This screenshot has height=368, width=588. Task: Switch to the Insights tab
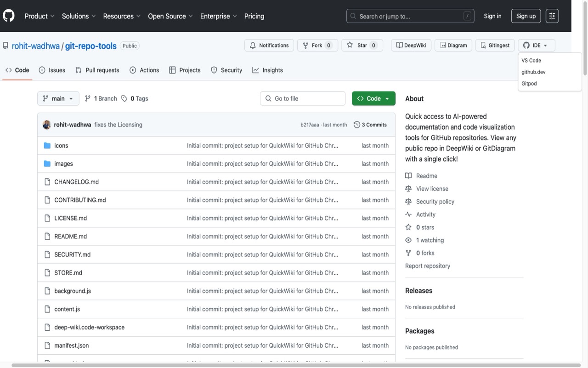click(267, 70)
